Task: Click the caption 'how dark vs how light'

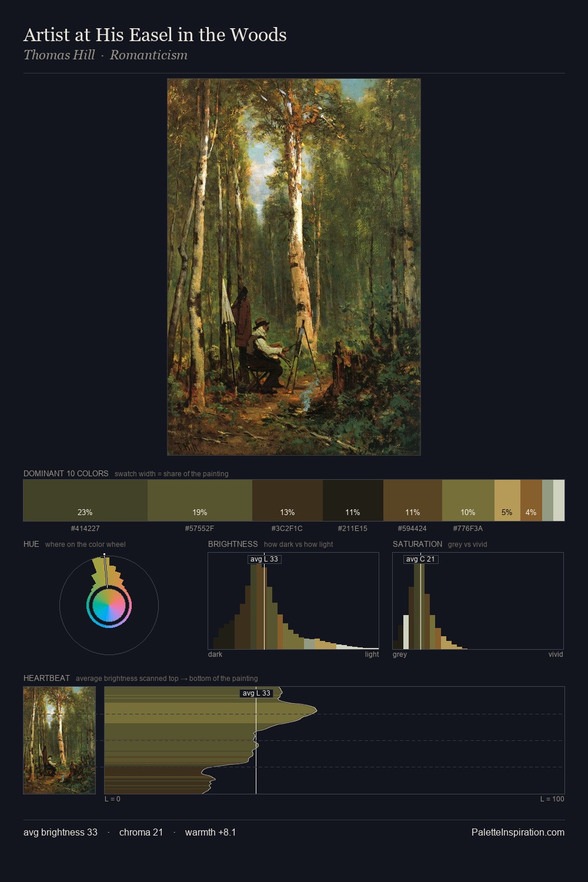Action: (x=298, y=544)
